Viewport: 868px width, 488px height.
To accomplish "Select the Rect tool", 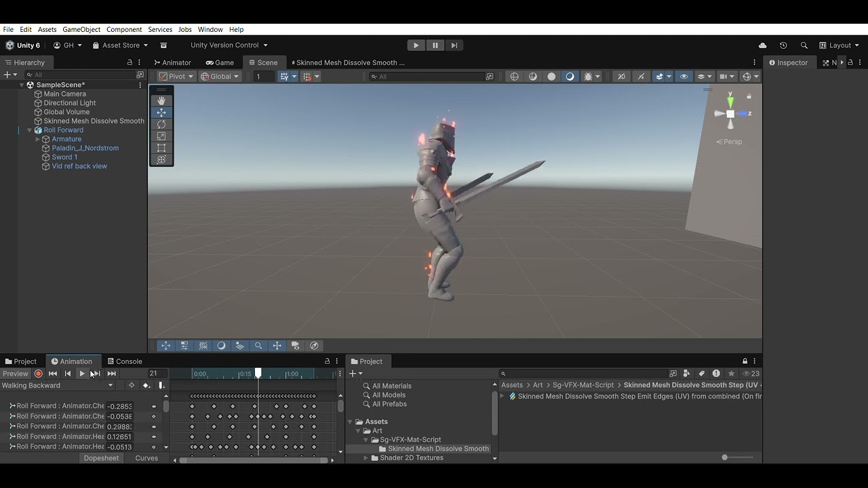I will click(161, 148).
